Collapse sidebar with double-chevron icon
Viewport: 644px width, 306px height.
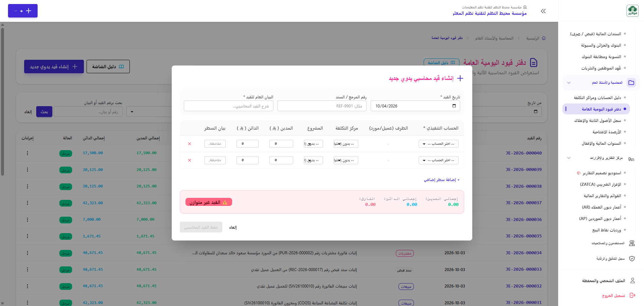543,11
